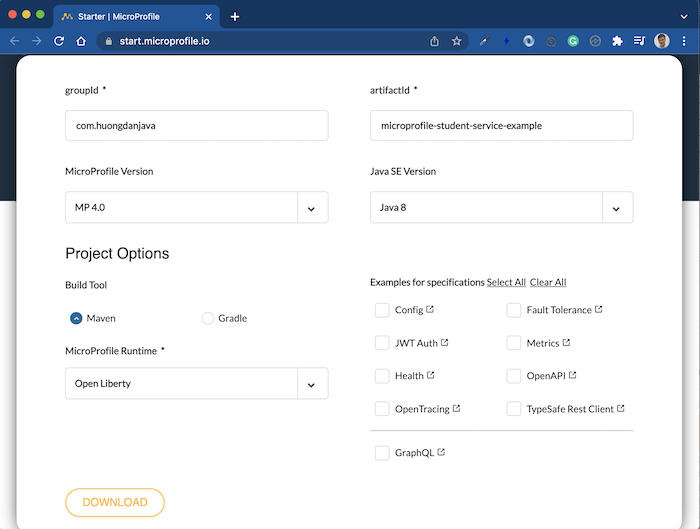This screenshot has width=700, height=529.
Task: Expand the Java SE Version dropdown arrow
Action: click(x=617, y=208)
